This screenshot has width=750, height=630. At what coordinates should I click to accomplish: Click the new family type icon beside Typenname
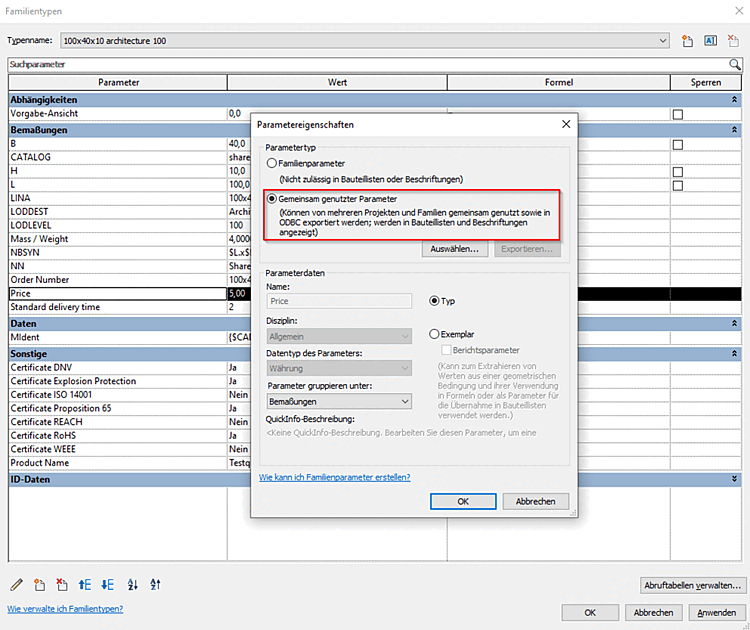coord(687,41)
